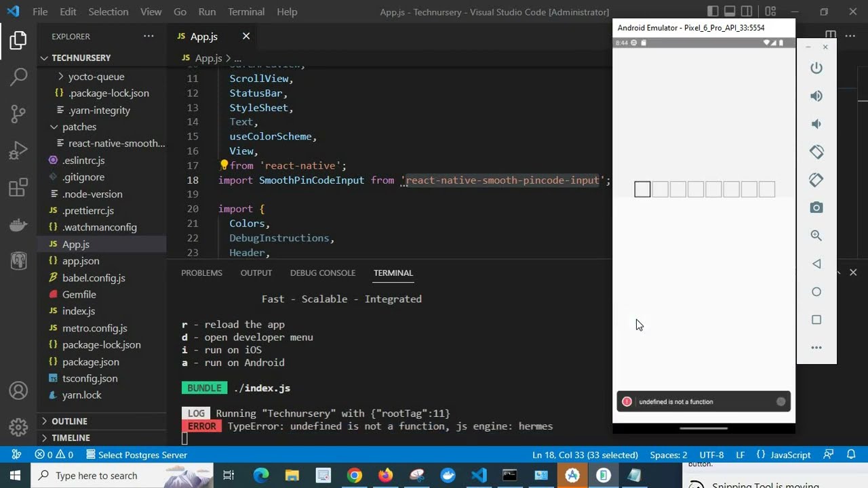Click the emulator Home circle button
The image size is (868, 488).
816,291
